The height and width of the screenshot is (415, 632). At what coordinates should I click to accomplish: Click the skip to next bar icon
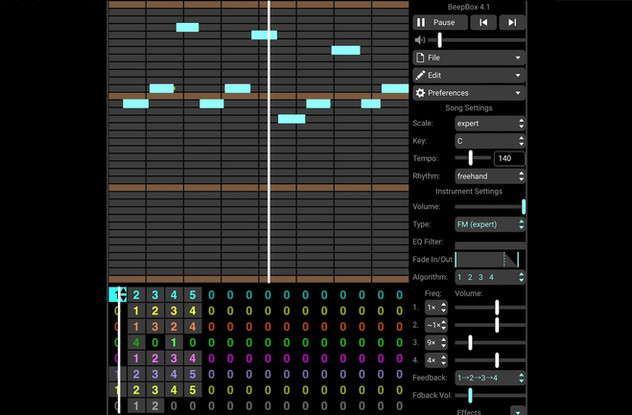(x=511, y=22)
